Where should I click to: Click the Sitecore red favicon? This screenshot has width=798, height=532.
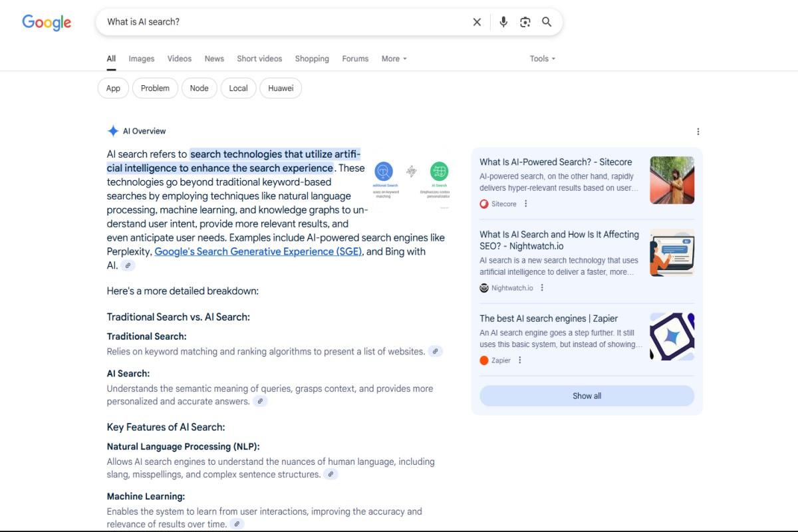click(x=484, y=204)
